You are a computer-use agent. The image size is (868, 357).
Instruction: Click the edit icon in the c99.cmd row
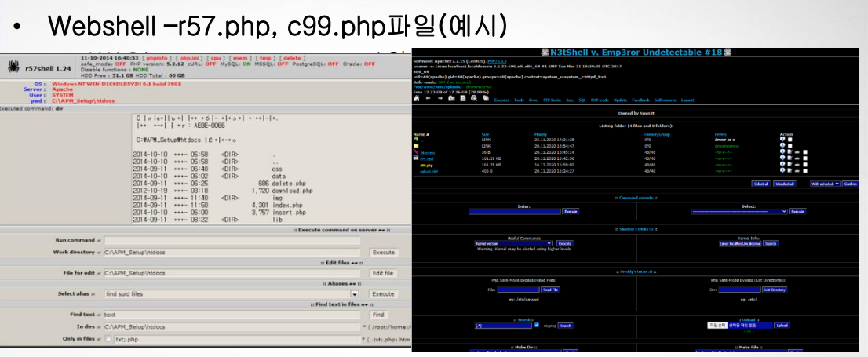790,158
